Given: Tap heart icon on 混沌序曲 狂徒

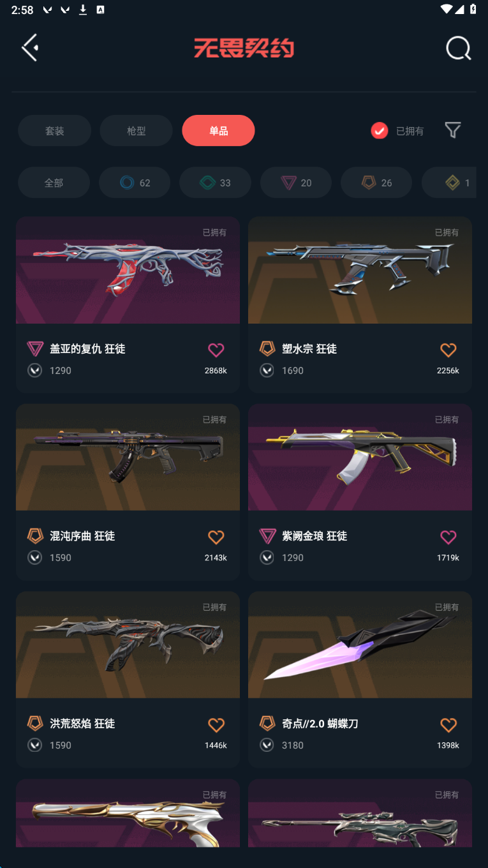Looking at the screenshot, I should pyautogui.click(x=216, y=537).
